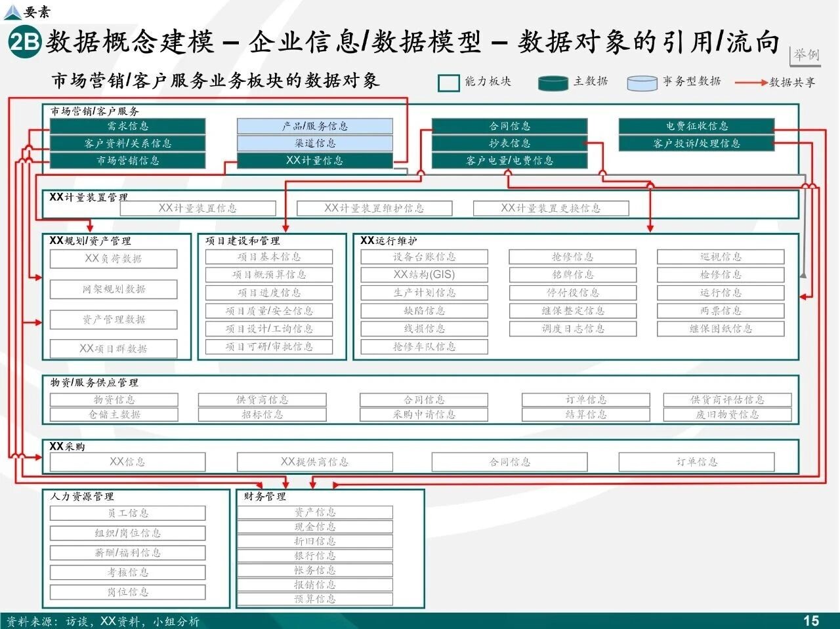Click the 能力板块 legend square icon
Viewport: 840px width, 629px height.
coord(448,83)
